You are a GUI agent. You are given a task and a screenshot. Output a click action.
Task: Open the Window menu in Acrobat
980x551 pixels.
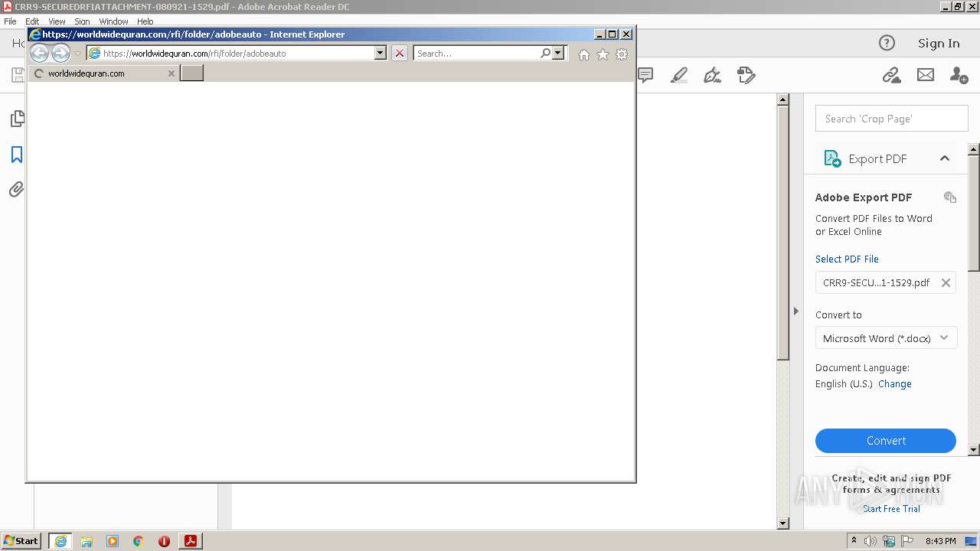(113, 21)
